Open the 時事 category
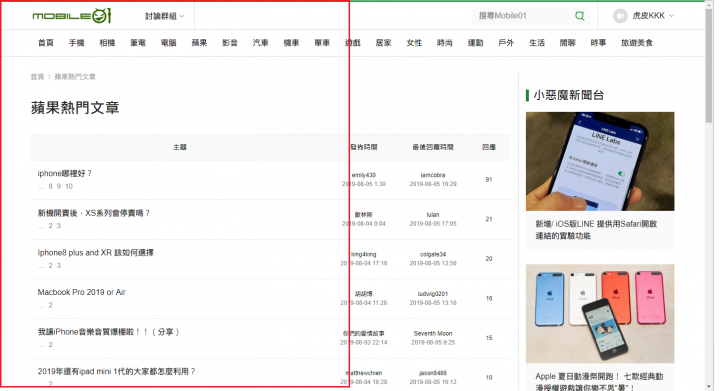Image resolution: width=720 pixels, height=391 pixels. tap(598, 43)
